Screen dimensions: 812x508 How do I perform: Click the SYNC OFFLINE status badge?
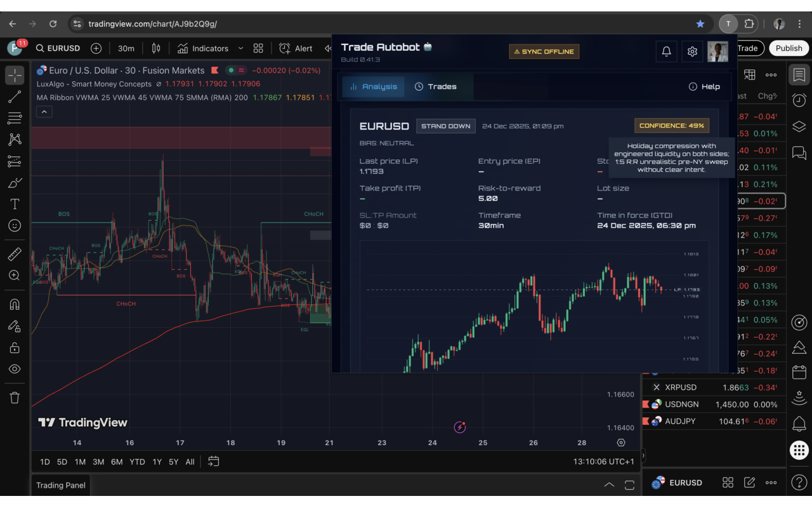tap(544, 51)
